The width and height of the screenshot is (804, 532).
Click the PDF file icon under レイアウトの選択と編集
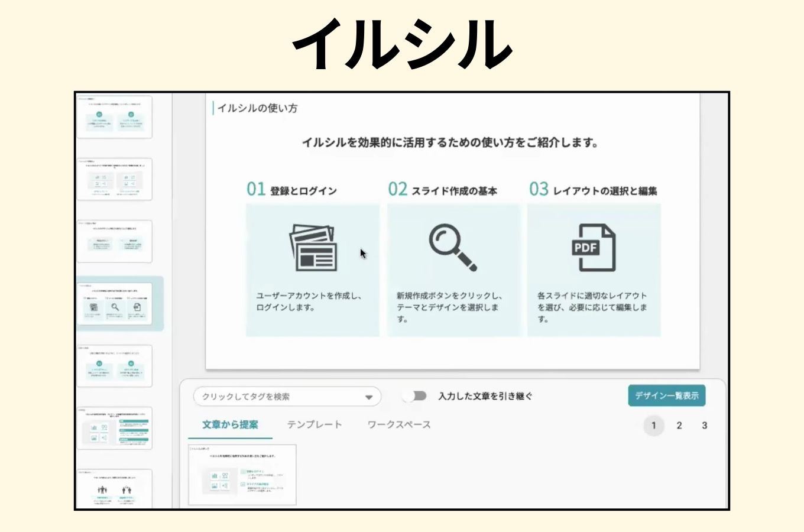click(594, 248)
